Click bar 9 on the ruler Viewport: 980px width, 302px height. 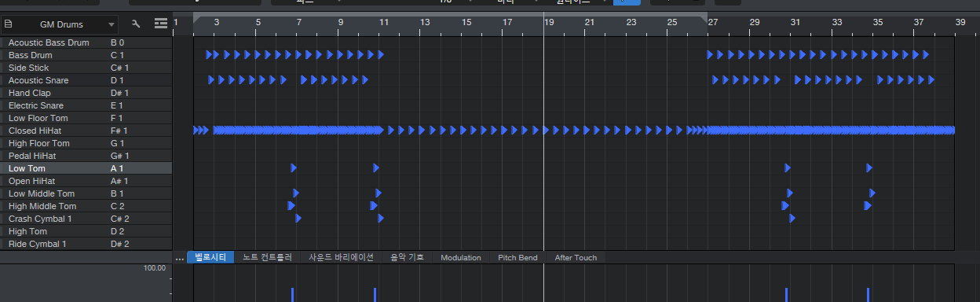click(341, 23)
